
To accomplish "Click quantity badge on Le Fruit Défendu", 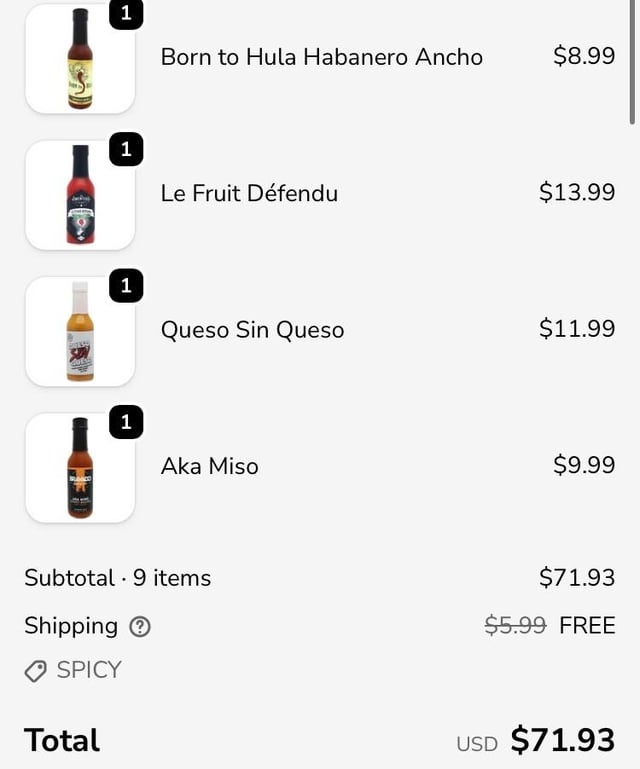I will (126, 150).
